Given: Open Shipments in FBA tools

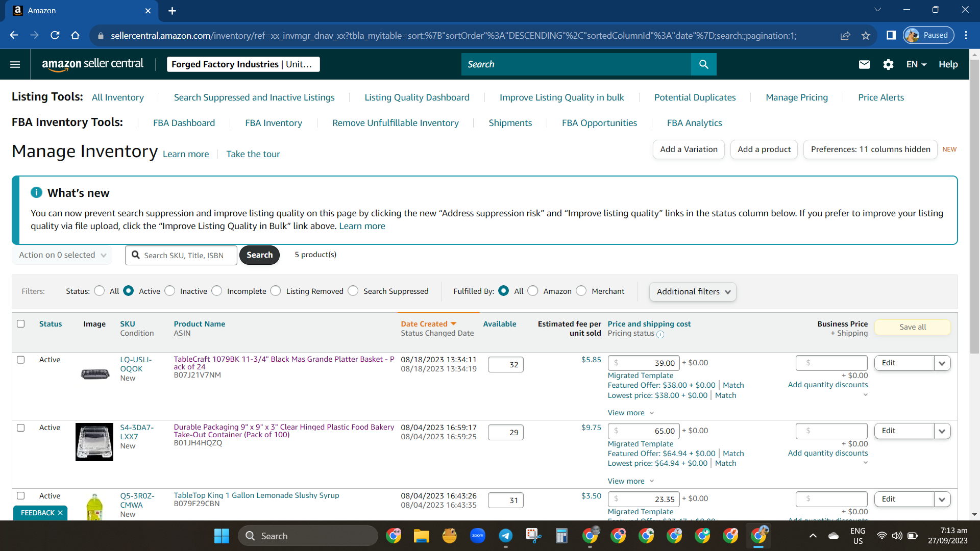Looking at the screenshot, I should coord(510,123).
